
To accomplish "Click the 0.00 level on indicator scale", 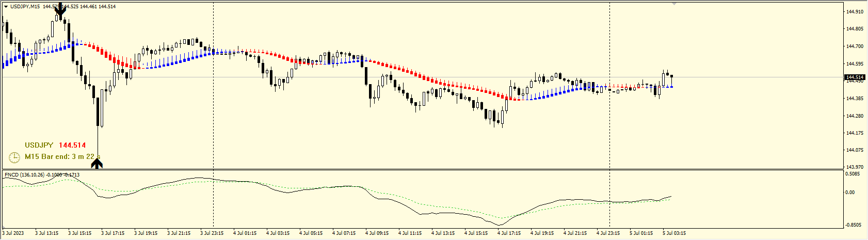I will point(851,193).
